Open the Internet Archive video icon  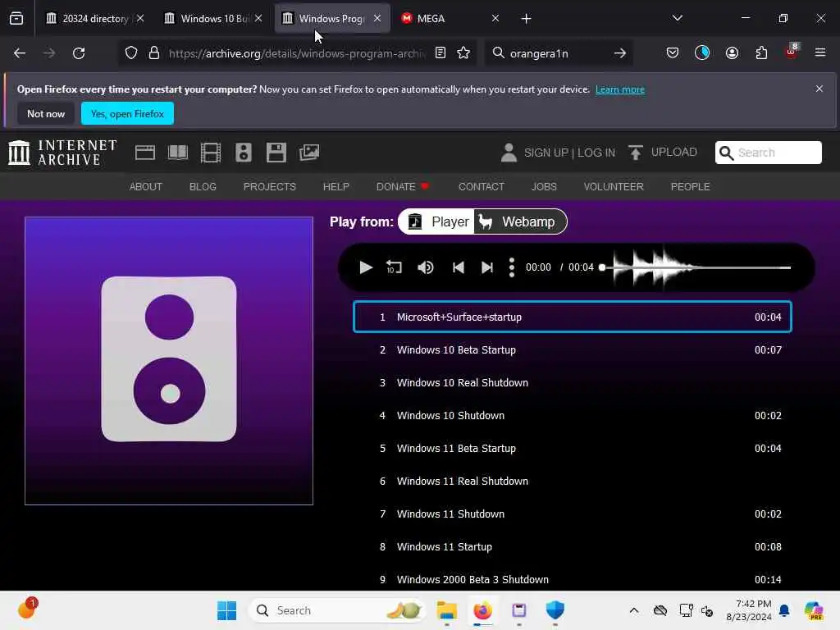point(211,153)
